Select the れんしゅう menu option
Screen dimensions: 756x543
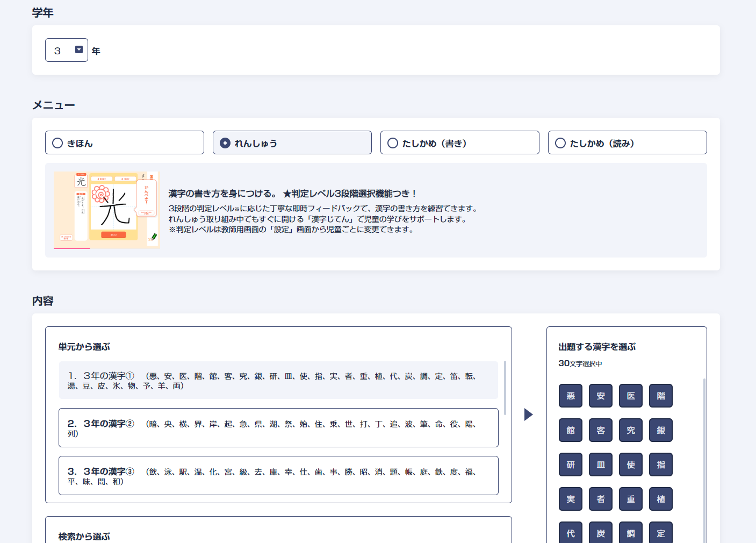(292, 143)
